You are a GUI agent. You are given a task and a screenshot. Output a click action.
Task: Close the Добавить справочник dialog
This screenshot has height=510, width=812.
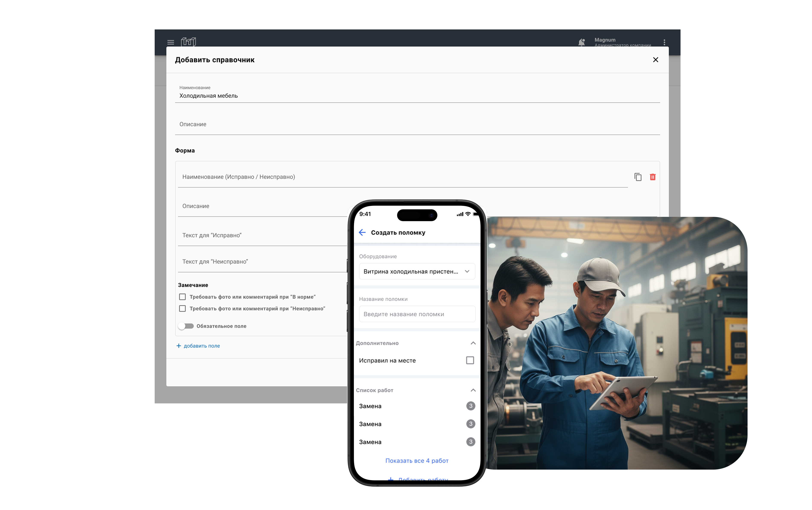click(x=655, y=60)
